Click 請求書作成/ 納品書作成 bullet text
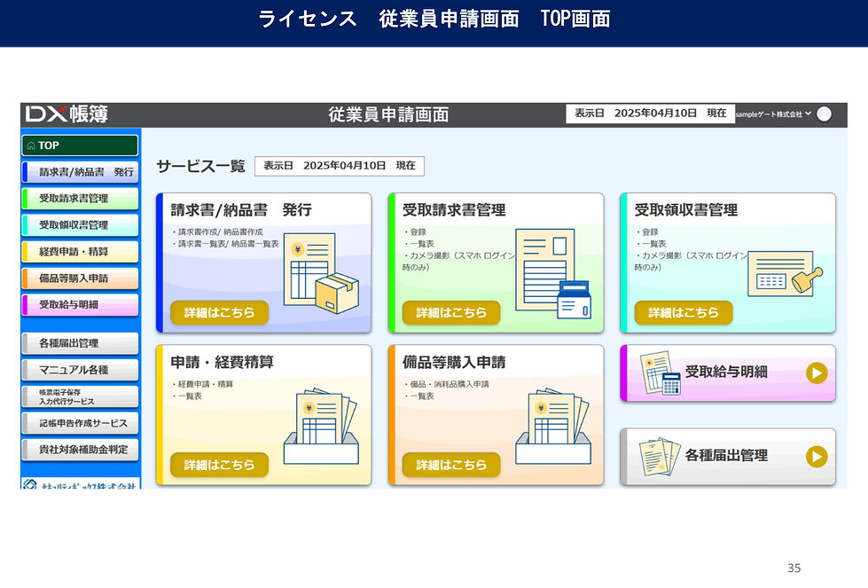The height and width of the screenshot is (588, 868). coord(217,232)
